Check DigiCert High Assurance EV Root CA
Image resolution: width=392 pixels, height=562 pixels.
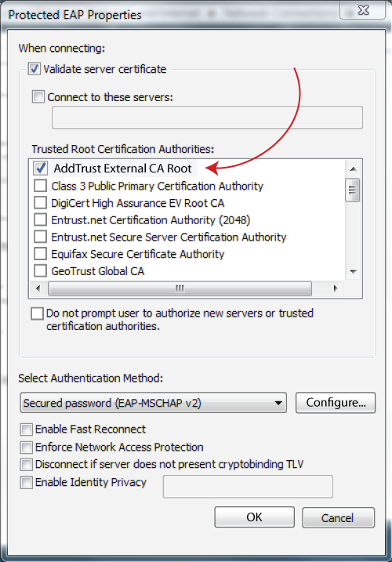(x=40, y=202)
